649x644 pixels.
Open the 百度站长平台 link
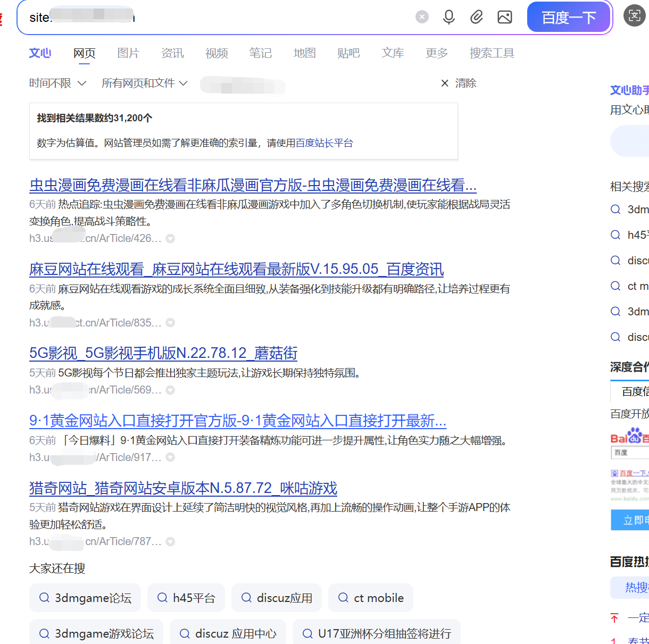point(324,143)
